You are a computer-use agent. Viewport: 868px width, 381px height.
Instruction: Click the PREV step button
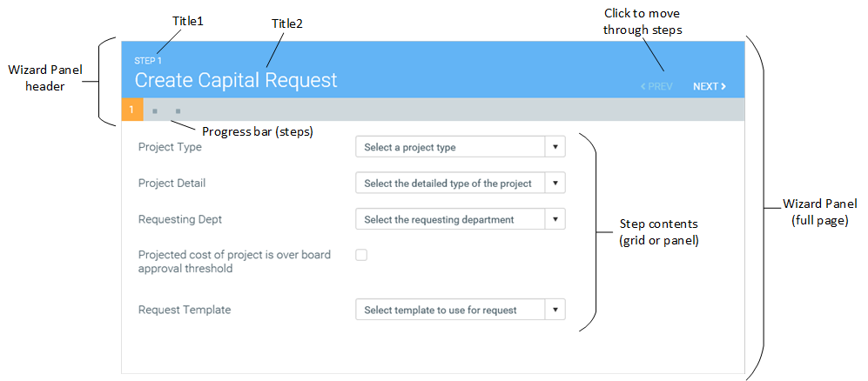click(656, 87)
